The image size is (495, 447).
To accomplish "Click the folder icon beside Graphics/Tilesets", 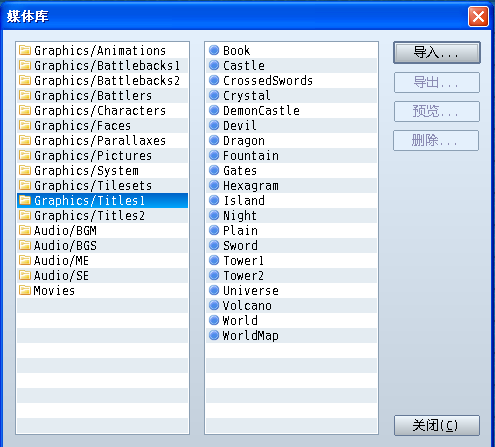I will click(x=25, y=185).
